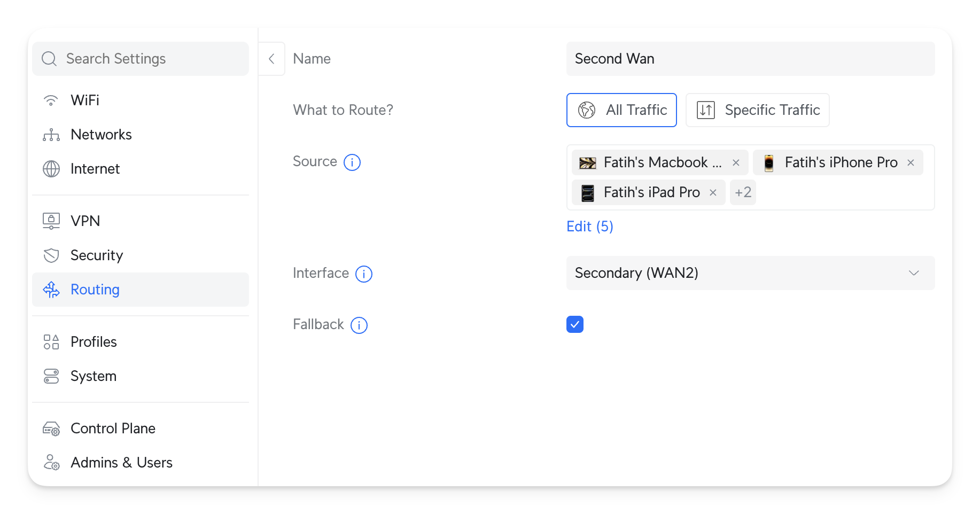The image size is (980, 514).
Task: Expand the +2 hidden source devices
Action: click(x=743, y=192)
